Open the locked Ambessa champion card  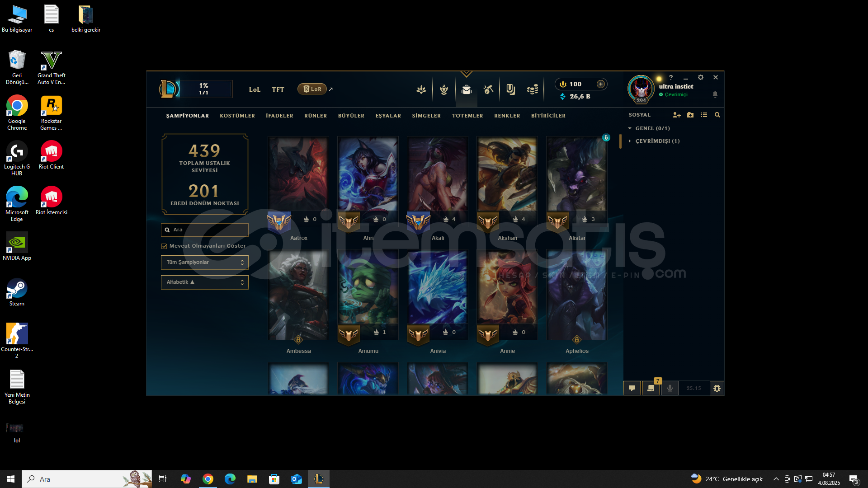tap(298, 295)
